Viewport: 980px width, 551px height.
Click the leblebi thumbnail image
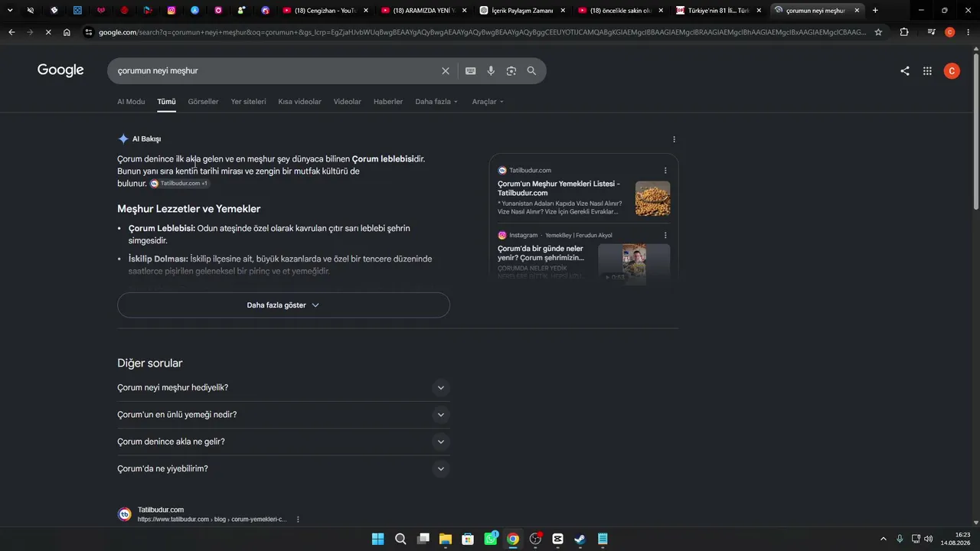(652, 198)
